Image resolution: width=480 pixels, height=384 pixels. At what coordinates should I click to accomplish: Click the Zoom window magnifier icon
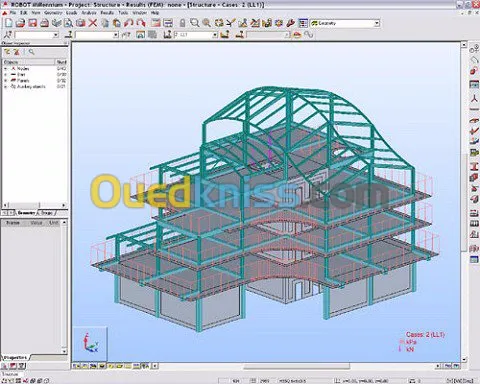pyautogui.click(x=194, y=23)
